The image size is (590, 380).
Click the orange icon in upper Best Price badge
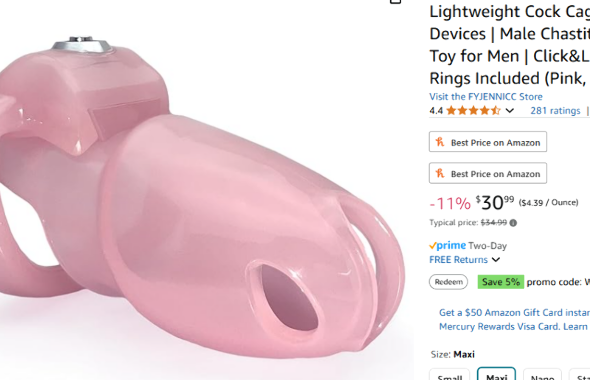tap(440, 142)
